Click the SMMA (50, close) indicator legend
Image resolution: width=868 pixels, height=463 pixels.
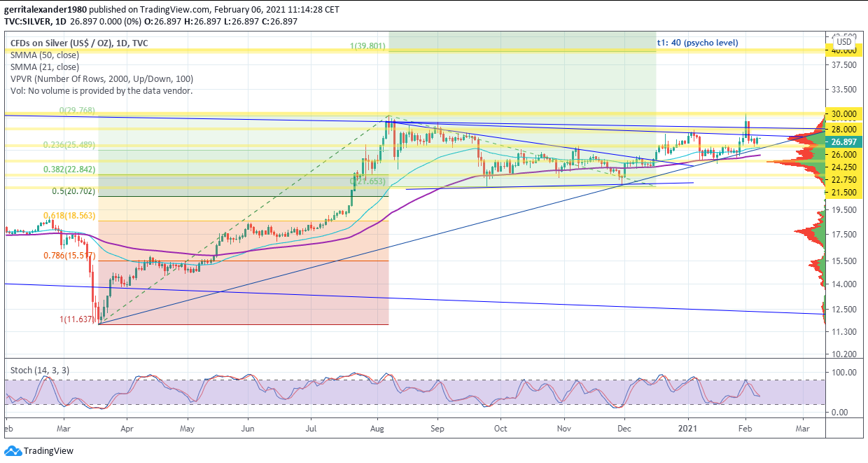[45, 55]
